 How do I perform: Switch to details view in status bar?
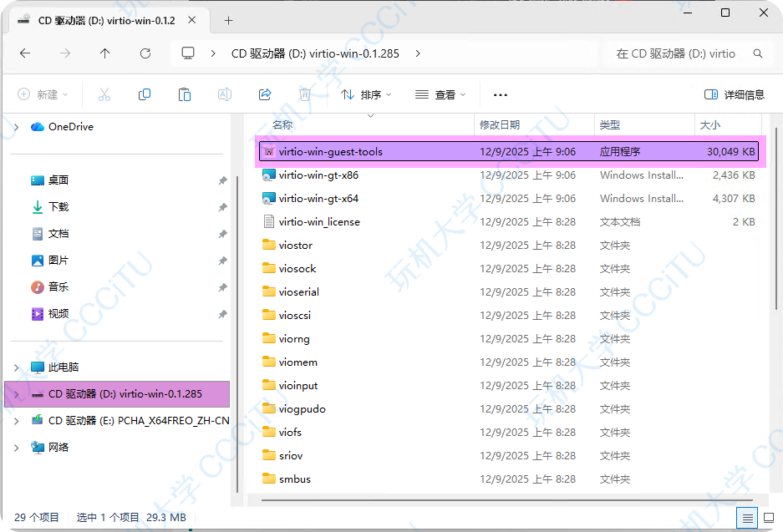pyautogui.click(x=747, y=517)
